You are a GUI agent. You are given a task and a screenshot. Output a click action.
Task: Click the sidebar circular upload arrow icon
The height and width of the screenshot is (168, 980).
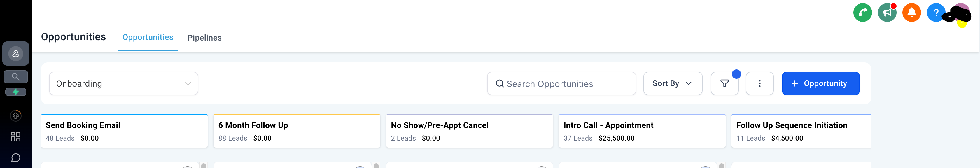[x=15, y=116]
